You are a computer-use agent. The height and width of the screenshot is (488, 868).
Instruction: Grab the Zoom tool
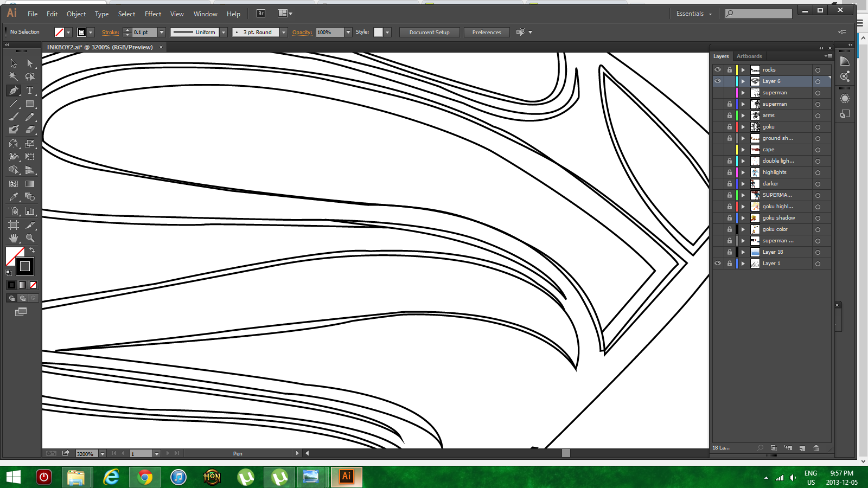tap(30, 238)
